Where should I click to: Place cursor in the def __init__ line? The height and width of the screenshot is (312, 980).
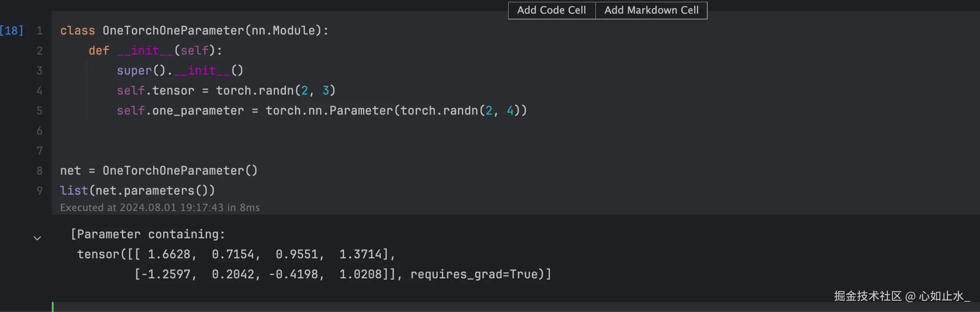click(155, 50)
